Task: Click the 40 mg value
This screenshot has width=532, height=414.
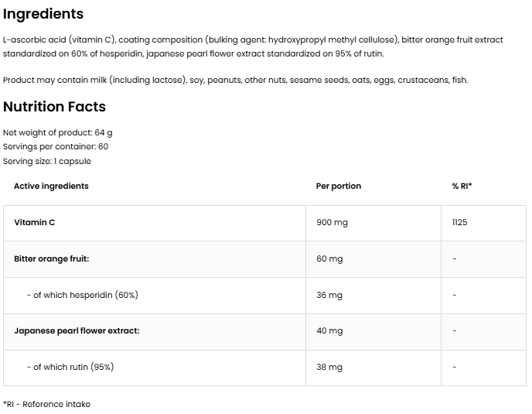Action: pos(329,330)
